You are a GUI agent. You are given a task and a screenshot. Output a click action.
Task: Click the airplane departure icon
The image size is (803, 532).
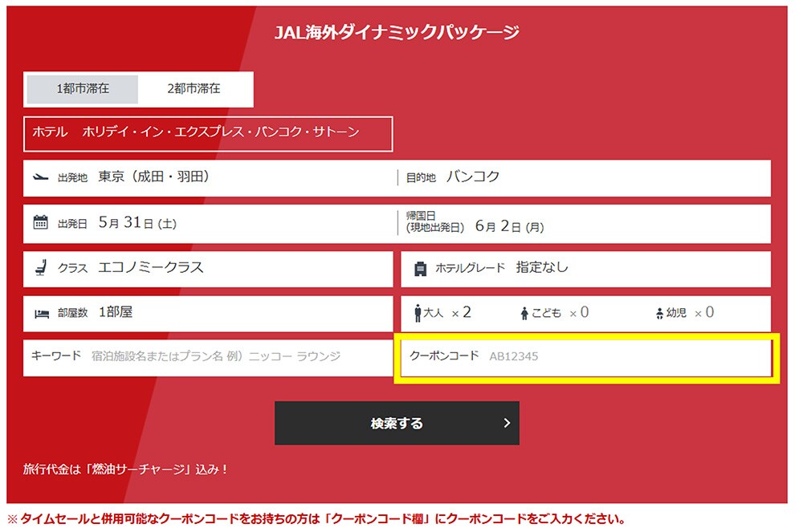coord(40,177)
